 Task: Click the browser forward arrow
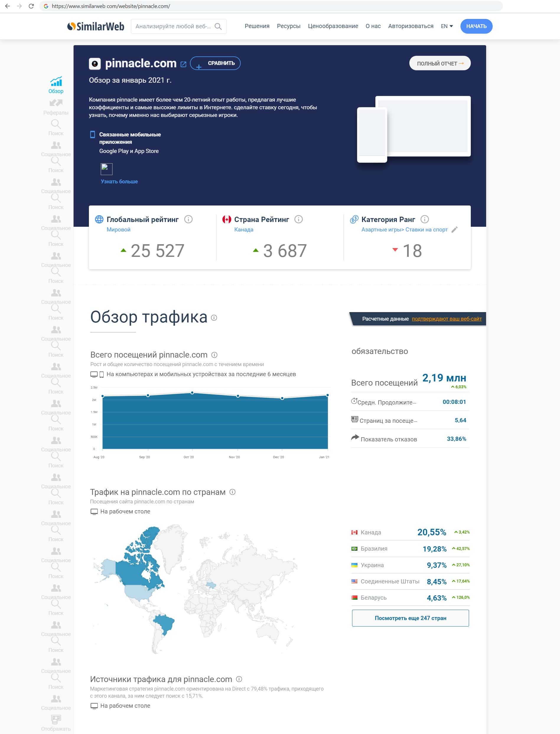click(19, 6)
